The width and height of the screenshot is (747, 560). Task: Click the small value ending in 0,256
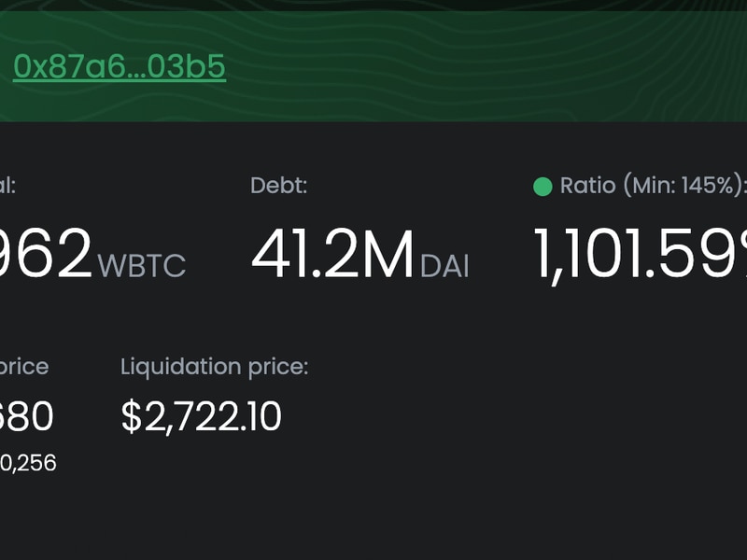28,463
